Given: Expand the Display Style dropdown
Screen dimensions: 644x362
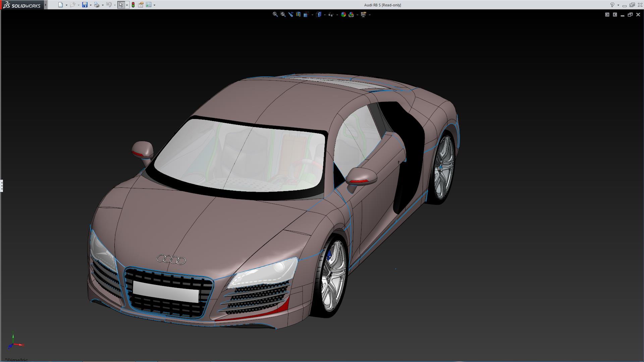Looking at the screenshot, I should click(x=325, y=15).
